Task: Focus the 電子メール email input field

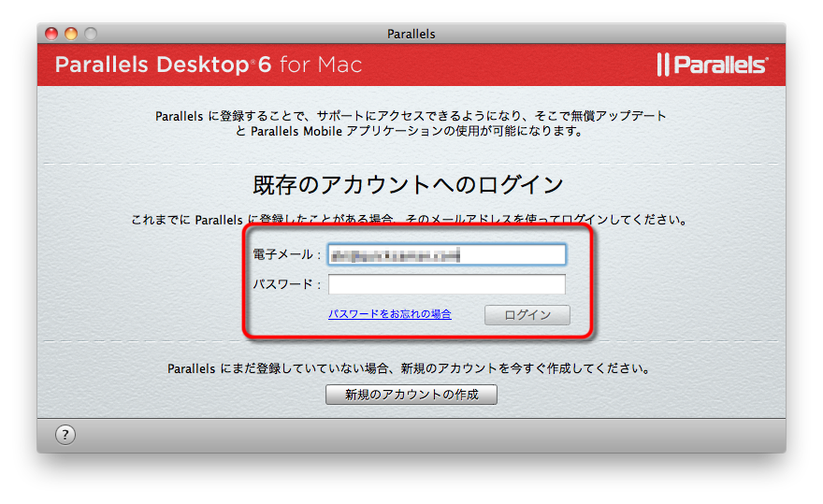Action: (447, 254)
